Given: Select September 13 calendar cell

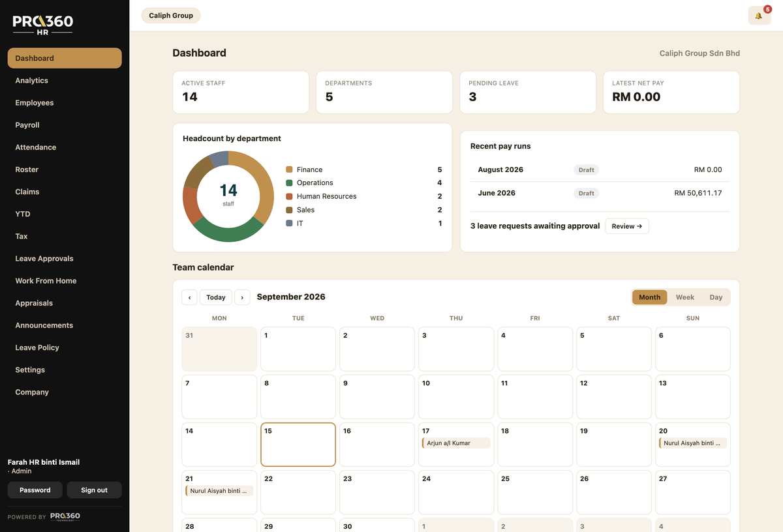Looking at the screenshot, I should click(693, 397).
